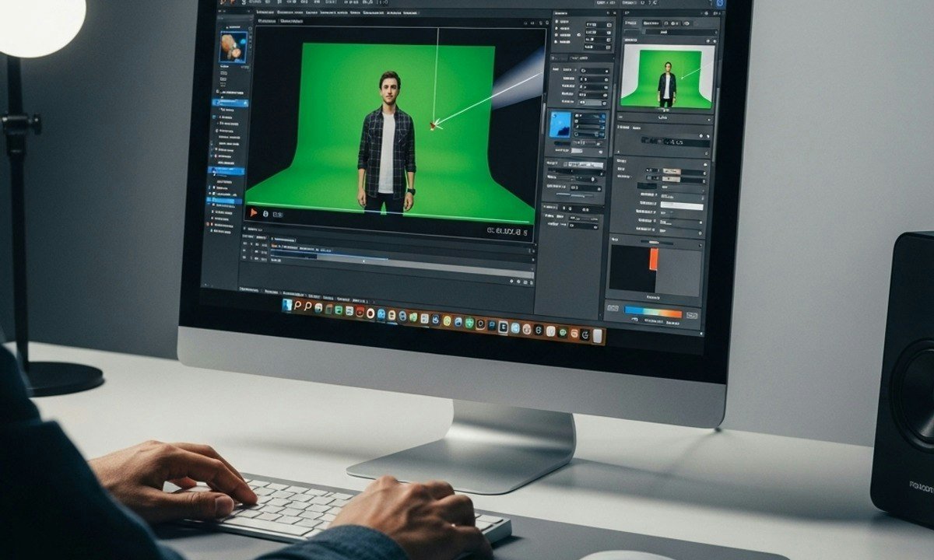
Task: Click the blue image thumbnail in effects panel
Action: coord(560,124)
